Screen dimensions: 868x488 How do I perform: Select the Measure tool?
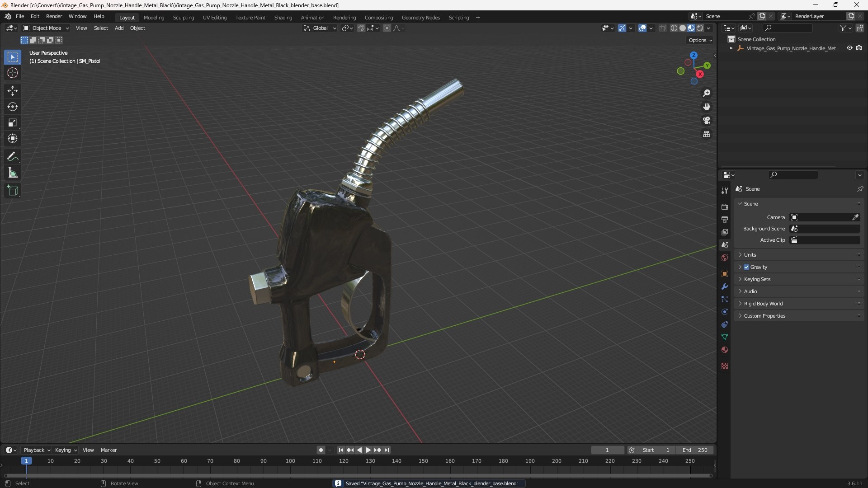(x=13, y=173)
